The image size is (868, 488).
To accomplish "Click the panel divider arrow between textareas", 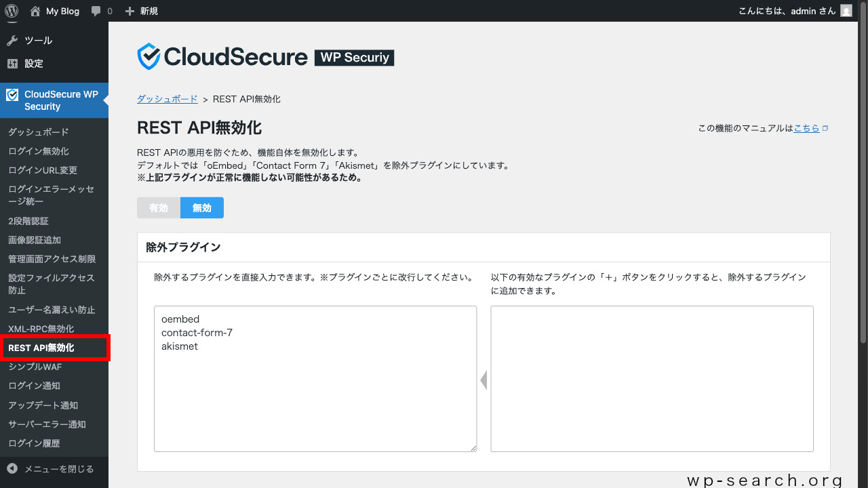I will point(484,380).
